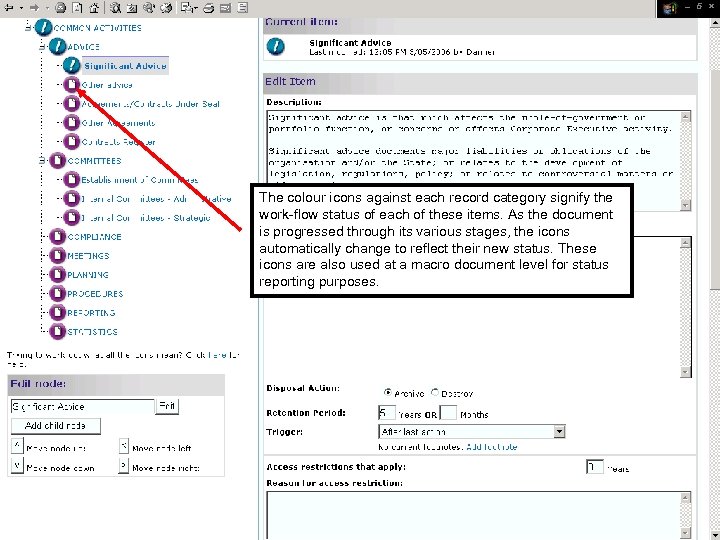Select the Archive disposal action radio button
Screen dimensions: 720x540
pyautogui.click(x=388, y=393)
